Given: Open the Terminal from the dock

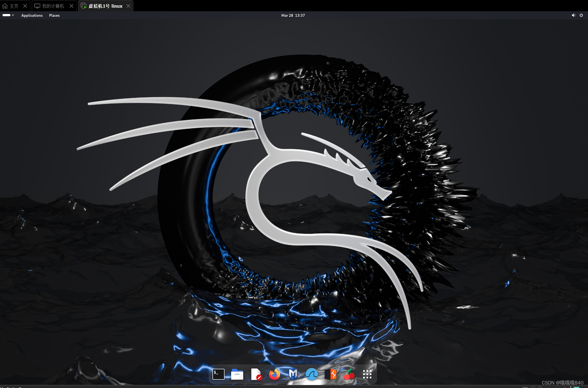Looking at the screenshot, I should coord(219,374).
